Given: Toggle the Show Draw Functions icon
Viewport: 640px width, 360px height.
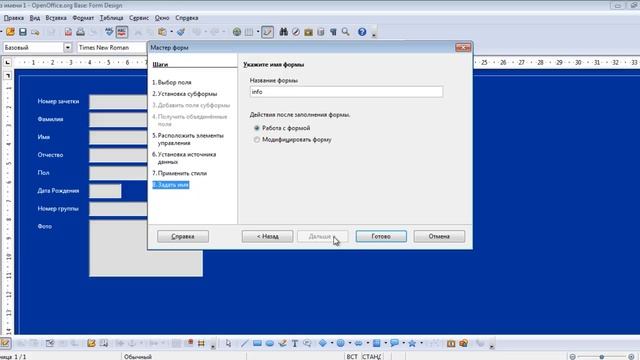Looking at the screenshot, I should (268, 32).
